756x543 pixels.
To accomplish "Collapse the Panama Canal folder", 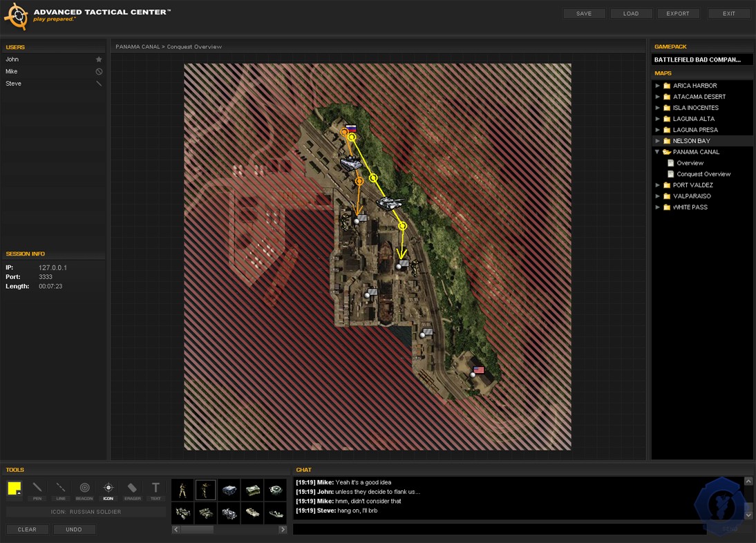I will [x=658, y=152].
